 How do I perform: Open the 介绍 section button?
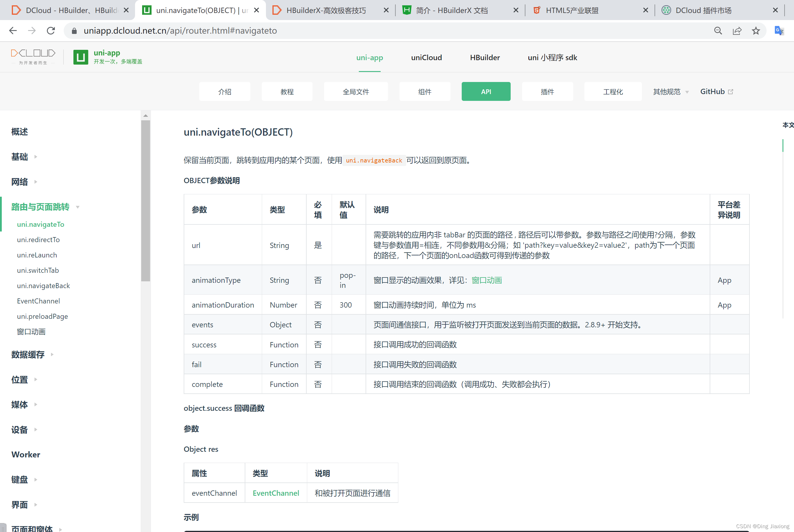coord(225,92)
